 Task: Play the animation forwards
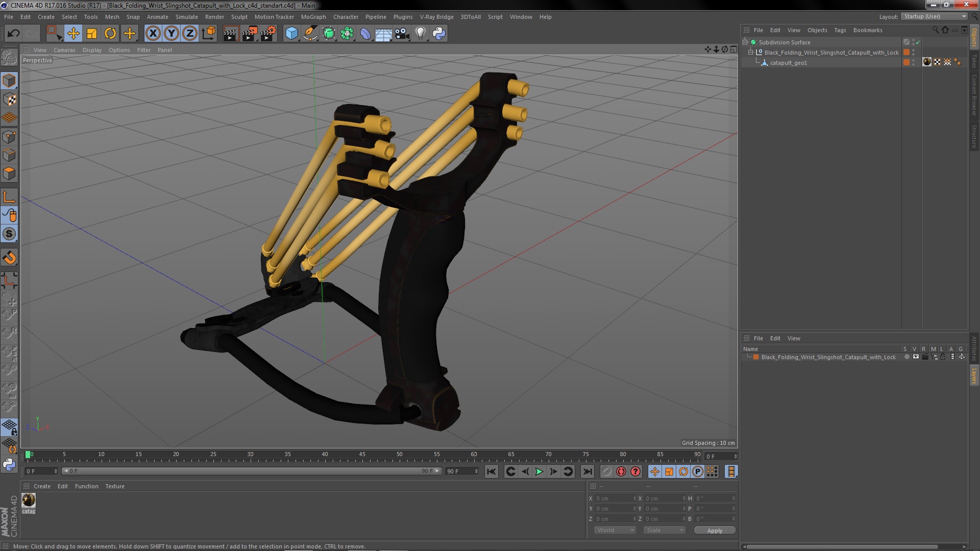click(539, 471)
